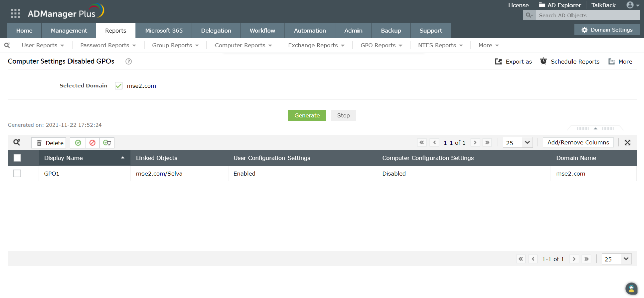Open help for Computer Settings Disabled GPOs
The height and width of the screenshot is (298, 644).
pos(128,62)
